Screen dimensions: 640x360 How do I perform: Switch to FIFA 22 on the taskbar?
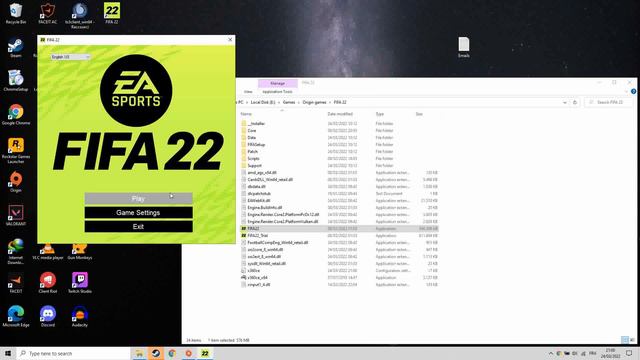tap(205, 353)
